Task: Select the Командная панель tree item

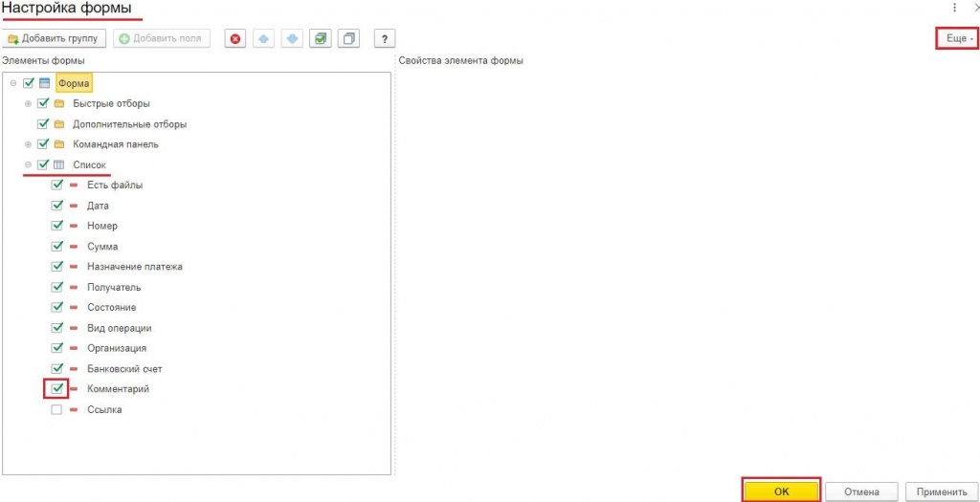Action: (116, 144)
